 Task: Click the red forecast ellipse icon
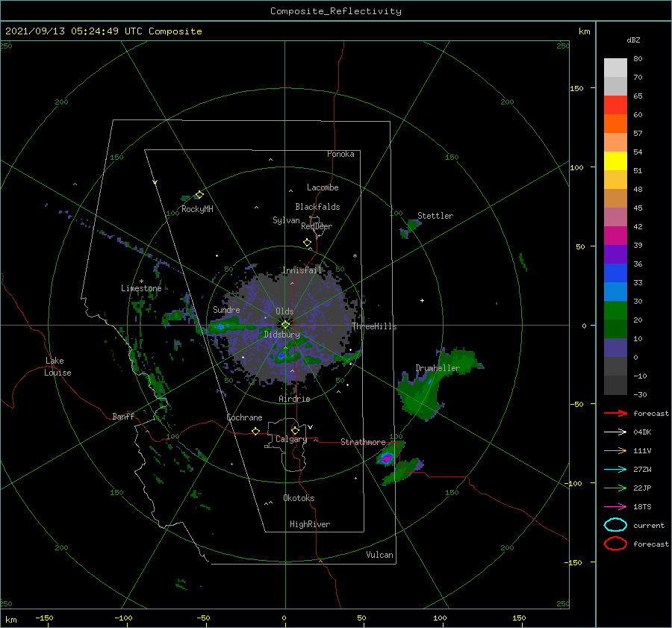[x=615, y=544]
